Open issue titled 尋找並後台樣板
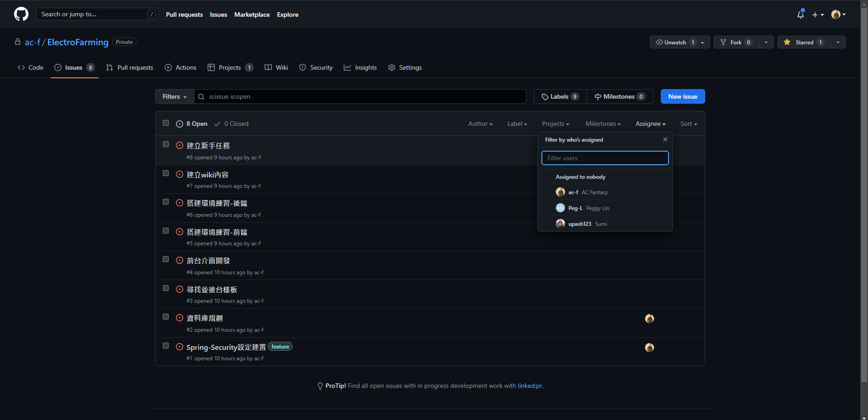 click(212, 290)
